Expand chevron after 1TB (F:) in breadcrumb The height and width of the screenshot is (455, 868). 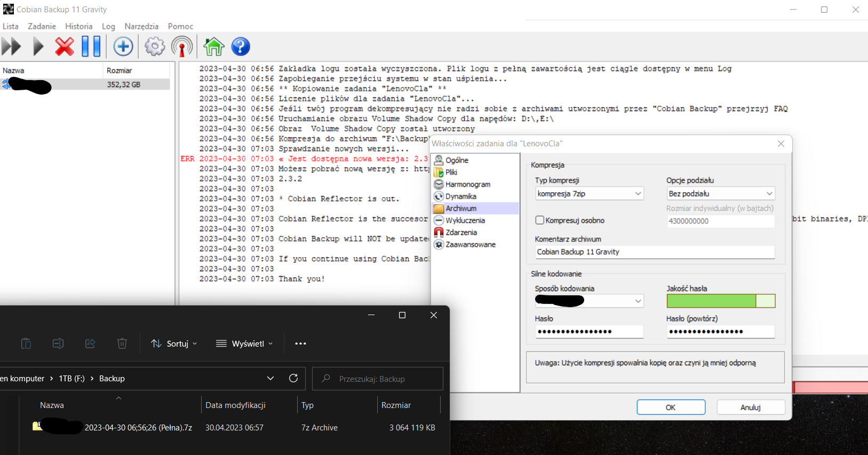click(x=92, y=378)
